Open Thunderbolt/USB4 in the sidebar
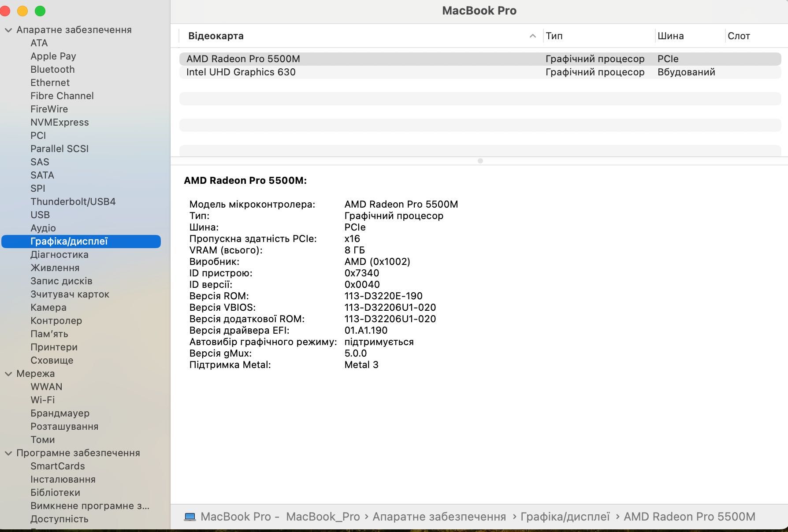Viewport: 788px width, 532px height. [x=73, y=202]
